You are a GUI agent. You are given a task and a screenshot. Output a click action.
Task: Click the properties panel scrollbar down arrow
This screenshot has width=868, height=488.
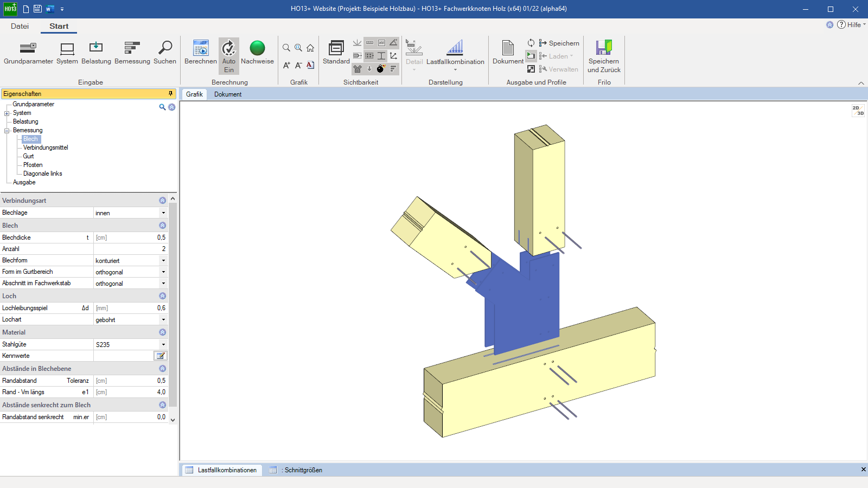173,420
